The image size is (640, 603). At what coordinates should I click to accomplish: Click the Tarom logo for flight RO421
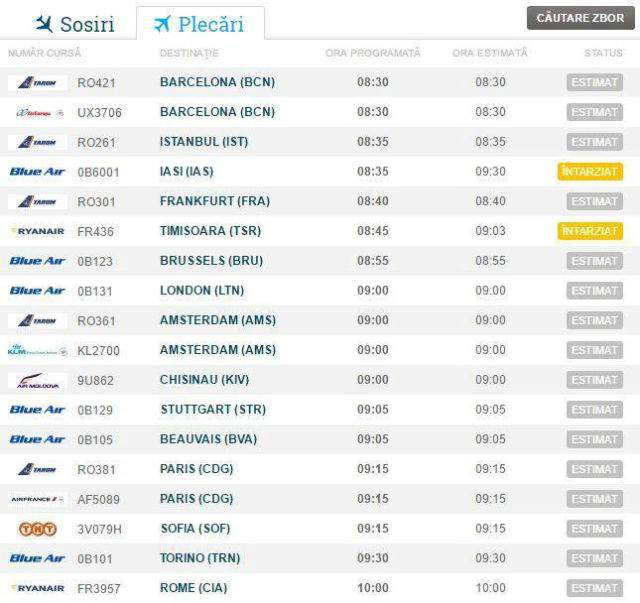pos(37,83)
